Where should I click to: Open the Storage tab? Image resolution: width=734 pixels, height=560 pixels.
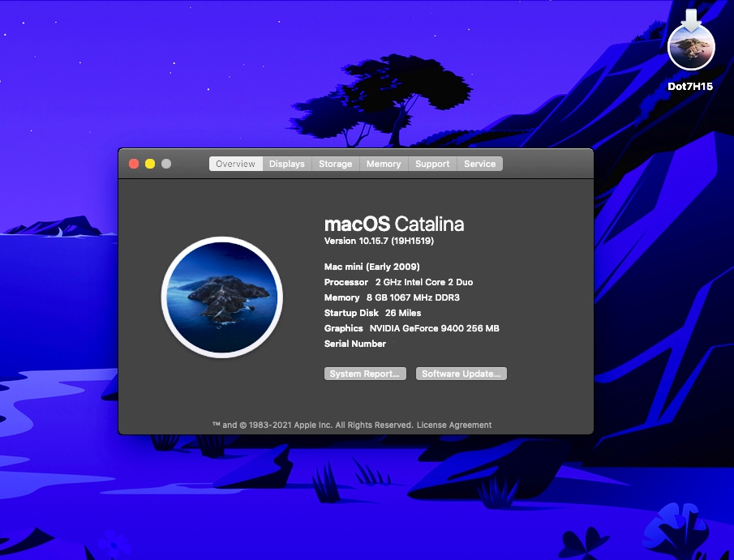[x=336, y=164]
